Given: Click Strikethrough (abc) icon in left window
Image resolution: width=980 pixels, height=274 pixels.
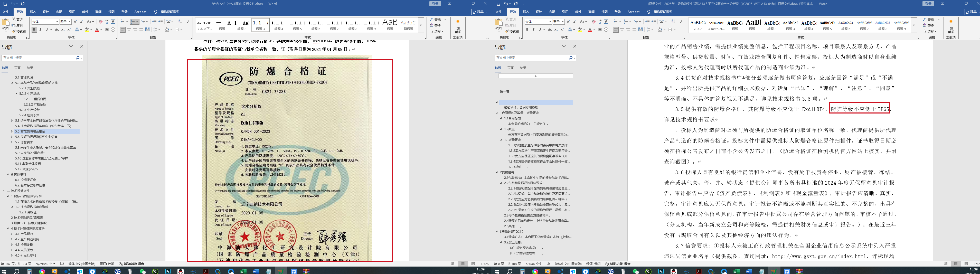Looking at the screenshot, I should coord(57,30).
